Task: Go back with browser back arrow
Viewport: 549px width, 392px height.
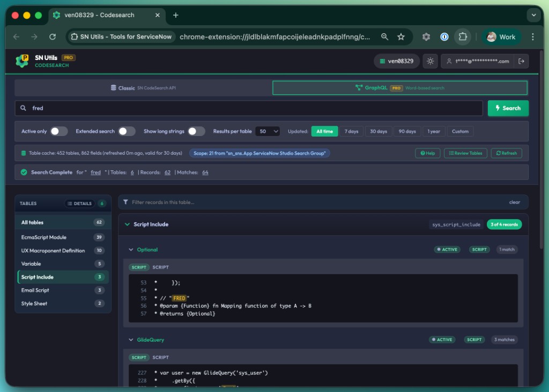Action: point(16,37)
